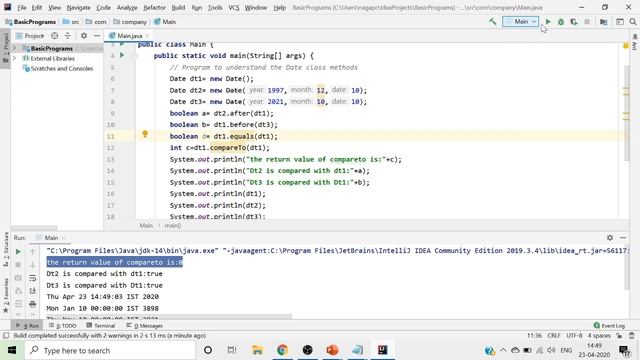Open the Tools menu
The width and height of the screenshot is (640, 360).
[x=215, y=7]
